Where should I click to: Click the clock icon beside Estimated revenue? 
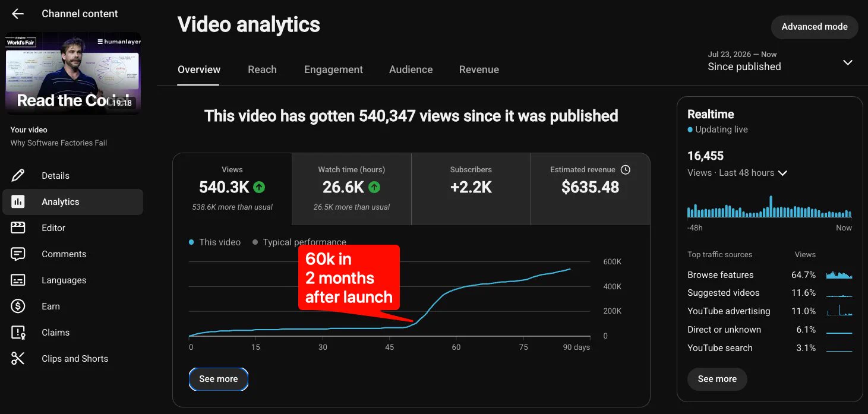point(625,169)
